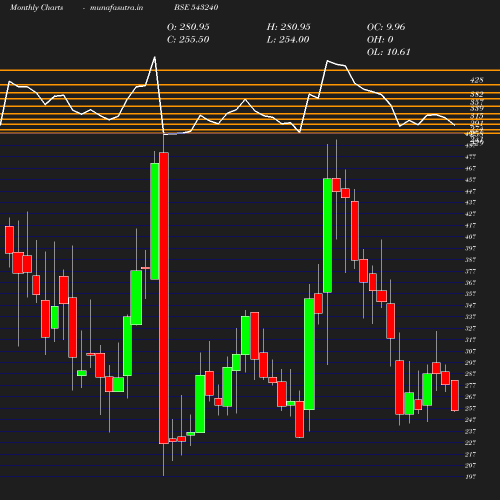Viewport: 500px width, 500px height.
Task: Click the '237' price axis label
Action: point(470,431)
